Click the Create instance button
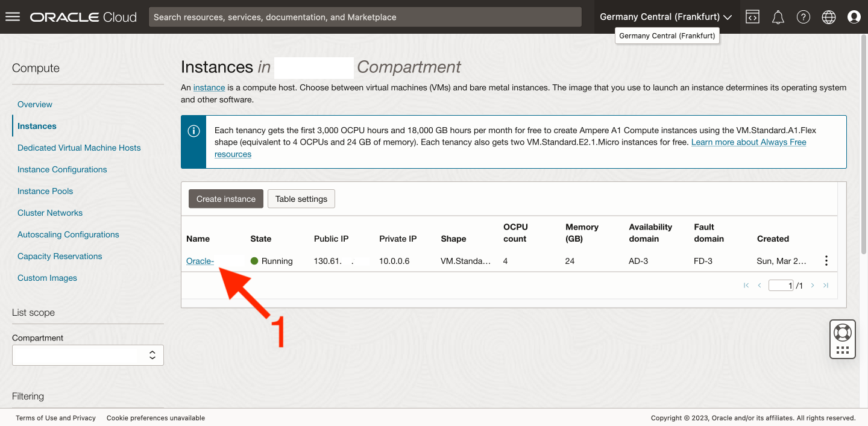Image resolution: width=868 pixels, height=426 pixels. [225, 199]
